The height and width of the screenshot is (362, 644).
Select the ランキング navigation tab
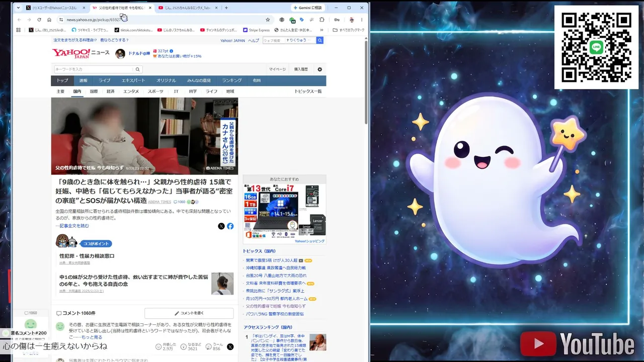click(x=232, y=80)
